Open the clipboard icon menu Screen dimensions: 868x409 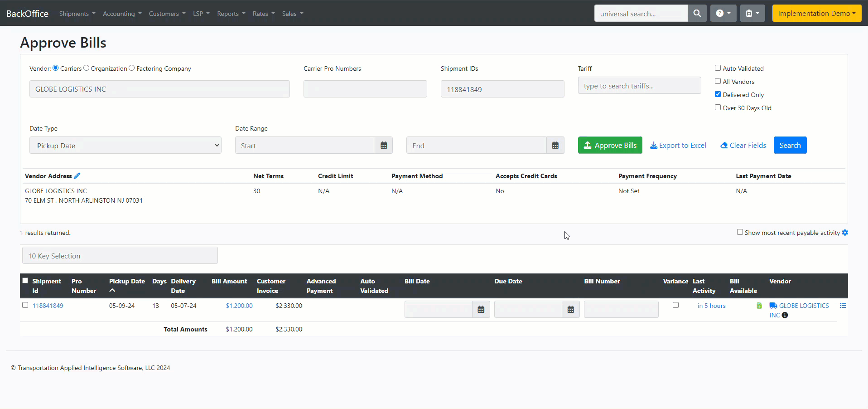point(752,14)
